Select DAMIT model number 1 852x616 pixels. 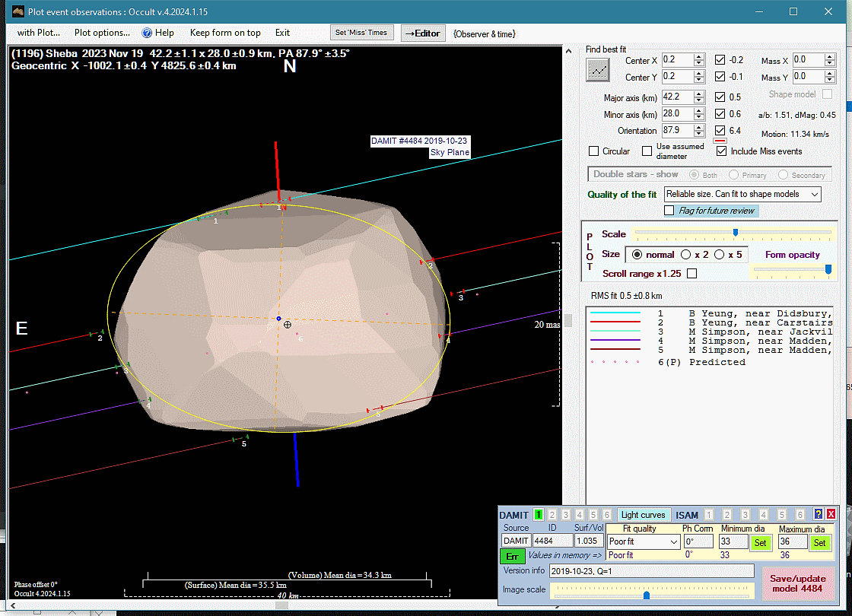tap(539, 515)
